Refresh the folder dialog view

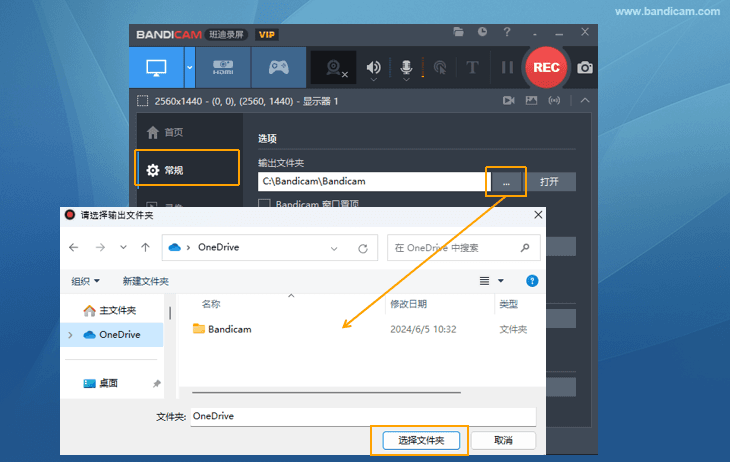point(363,248)
